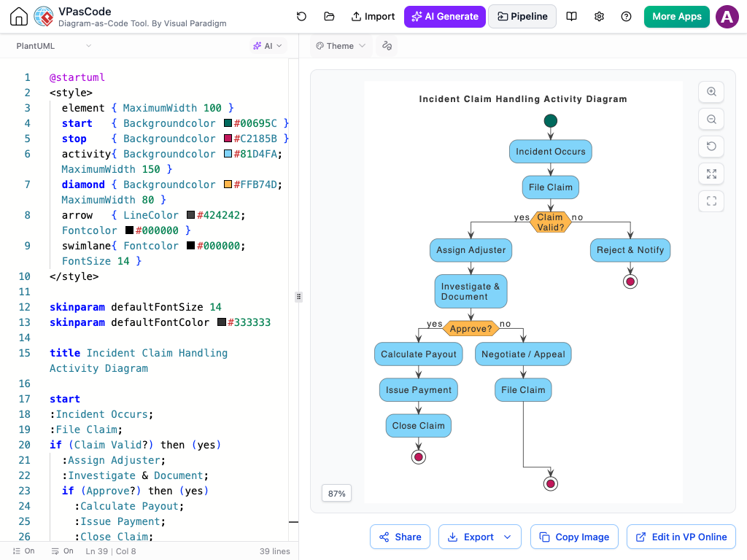The width and height of the screenshot is (747, 560).
Task: Reset the diagram view rotation icon
Action: click(x=711, y=146)
